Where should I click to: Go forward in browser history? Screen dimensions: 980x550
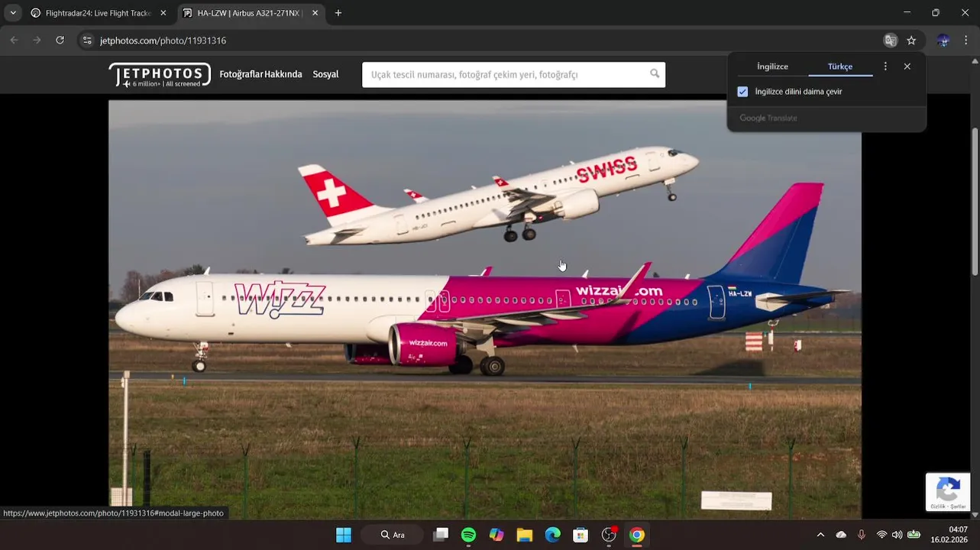(x=37, y=40)
